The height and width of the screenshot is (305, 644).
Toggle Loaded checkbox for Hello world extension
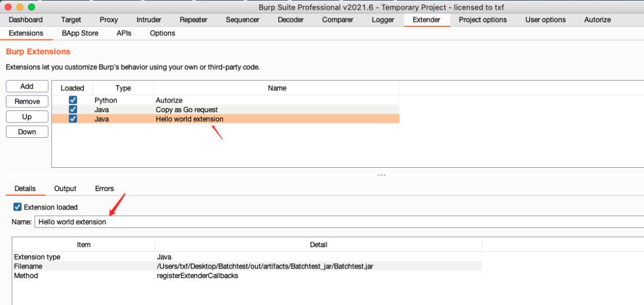coord(73,119)
